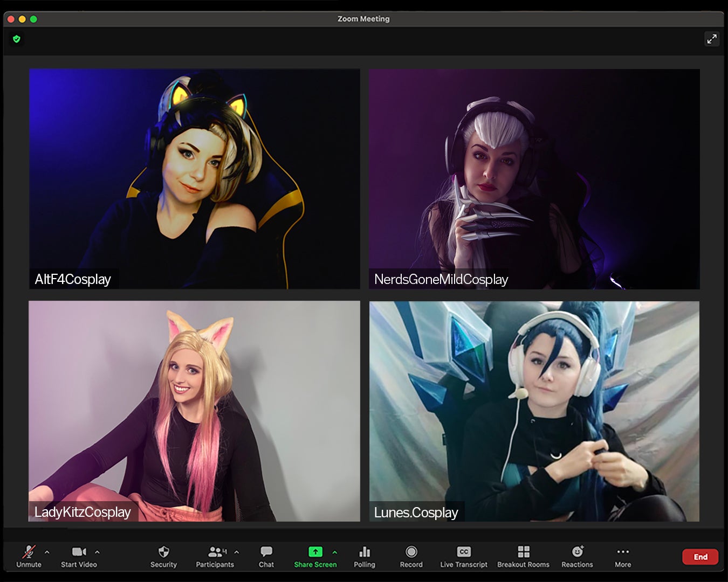The width and height of the screenshot is (728, 582).
Task: Unmute the microphone
Action: tap(29, 555)
